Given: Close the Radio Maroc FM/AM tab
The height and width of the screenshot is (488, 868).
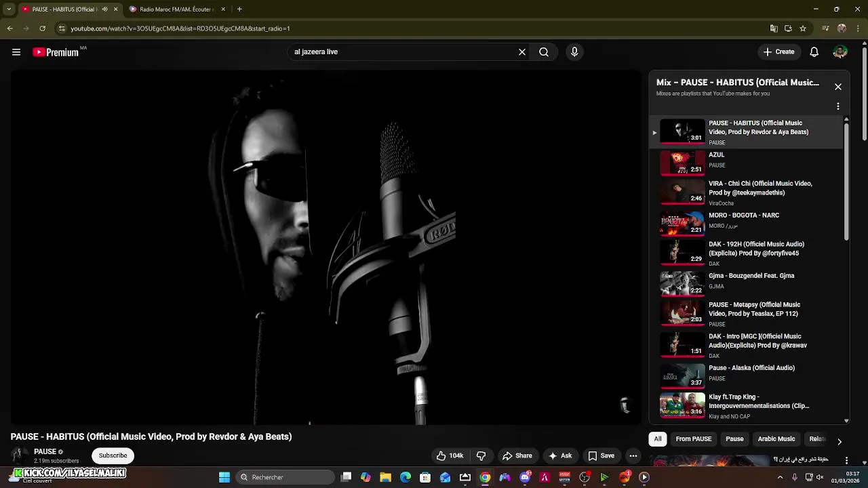Looking at the screenshot, I should (223, 9).
